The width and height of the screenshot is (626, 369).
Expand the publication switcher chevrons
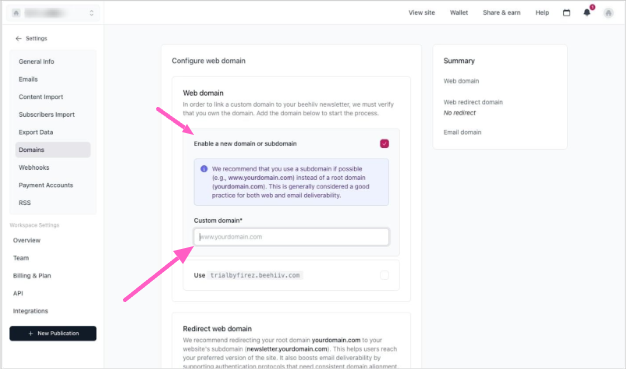[x=91, y=13]
